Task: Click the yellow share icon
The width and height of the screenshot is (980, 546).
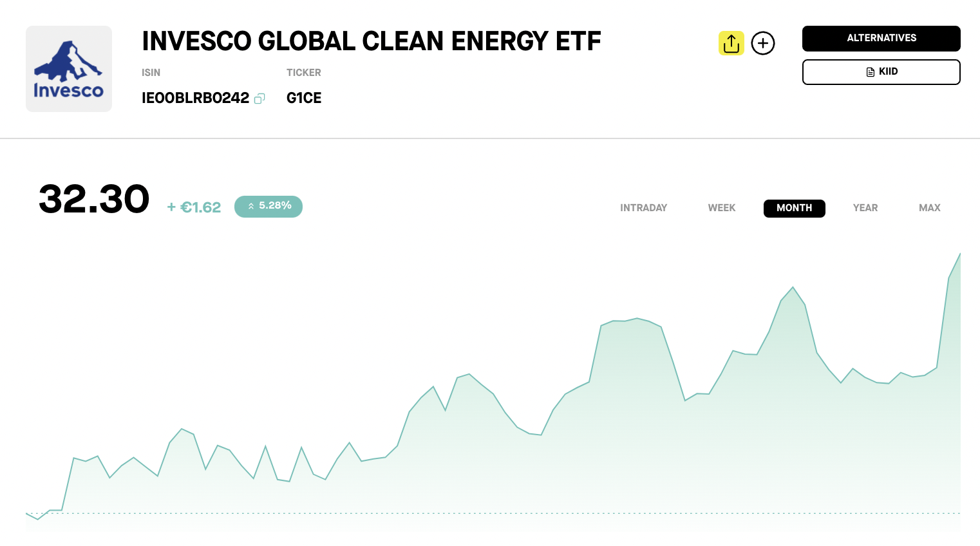Action: 731,43
